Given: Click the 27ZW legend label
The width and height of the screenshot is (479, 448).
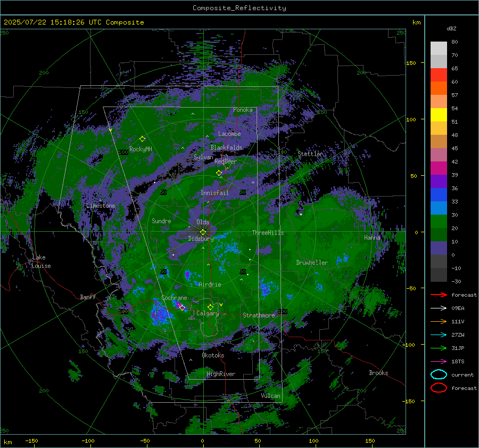Looking at the screenshot, I should click(x=458, y=335).
